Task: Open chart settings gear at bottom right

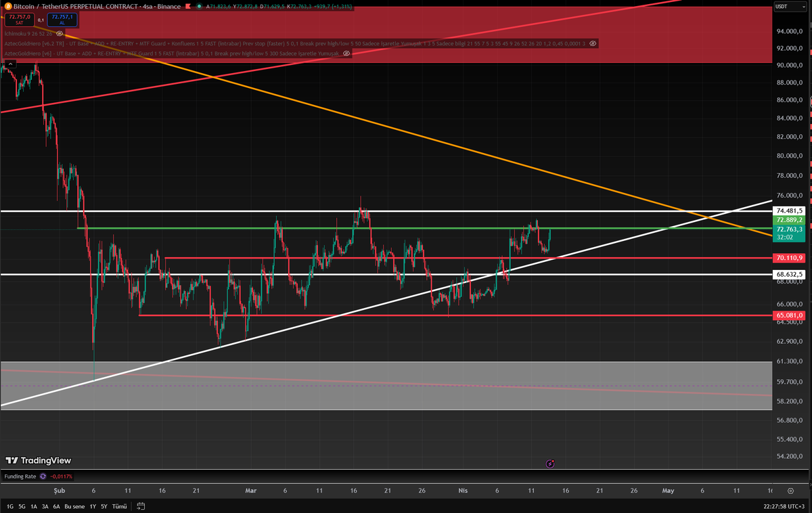Action: coord(790,490)
